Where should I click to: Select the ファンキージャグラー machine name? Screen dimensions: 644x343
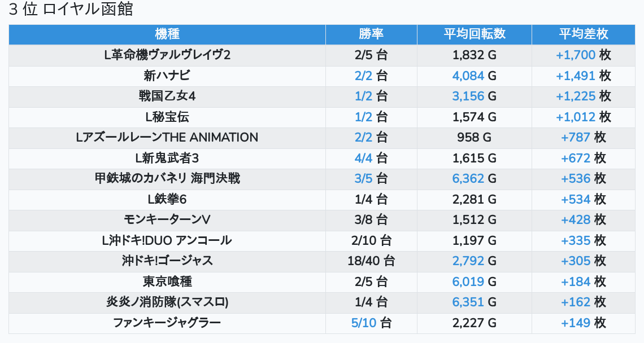click(x=167, y=323)
